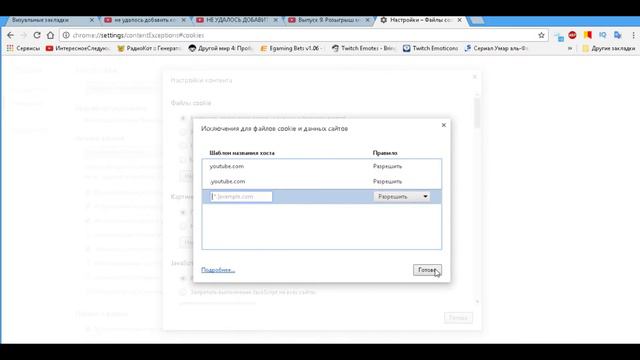
Task: Open the Другой мир 4 bookmark
Action: [221, 48]
